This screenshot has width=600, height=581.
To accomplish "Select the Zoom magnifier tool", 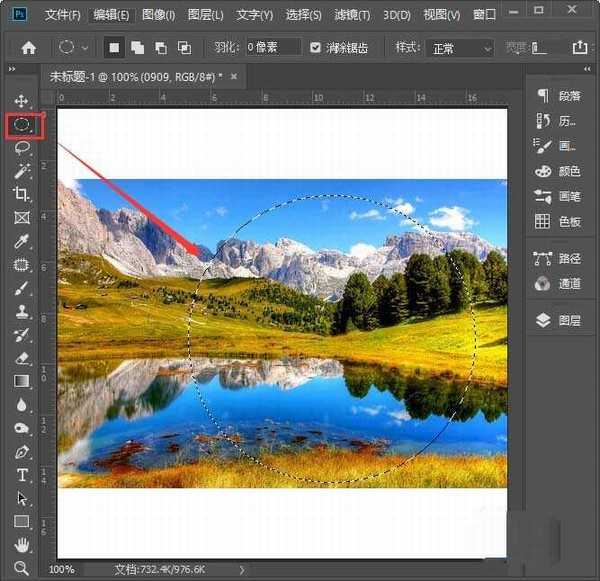I will (22, 568).
